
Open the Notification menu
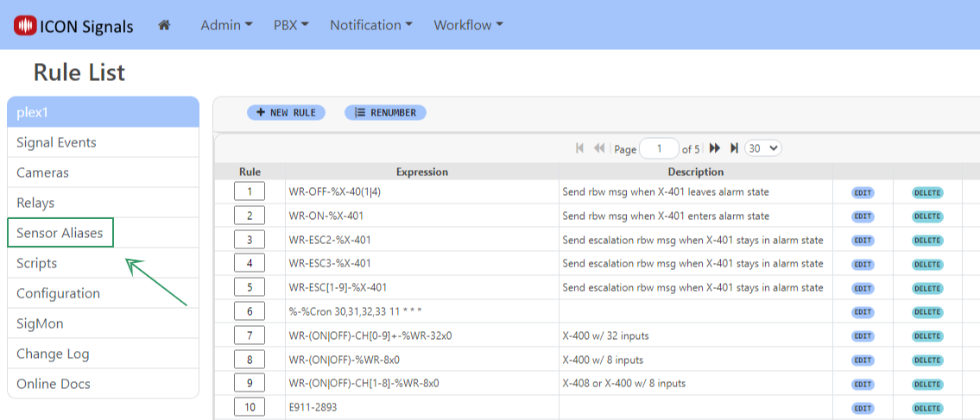click(371, 25)
